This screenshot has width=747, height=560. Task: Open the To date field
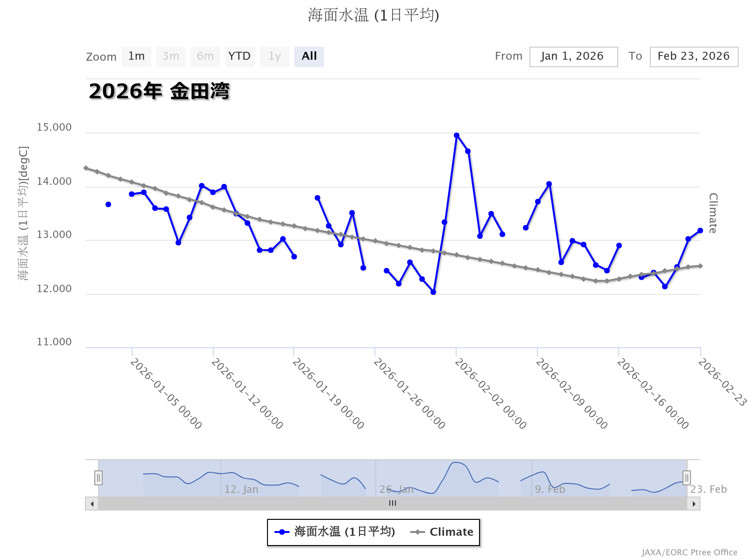click(x=694, y=56)
